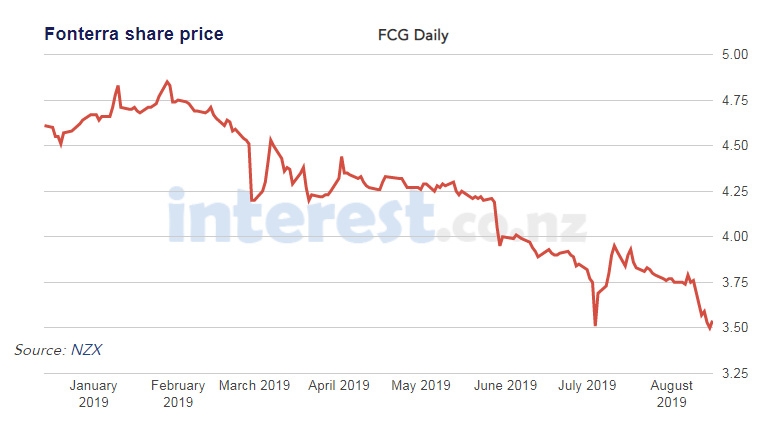Screen dimensions: 760x428
Task: Select the March 2019 axis label
Action: [x=256, y=385]
